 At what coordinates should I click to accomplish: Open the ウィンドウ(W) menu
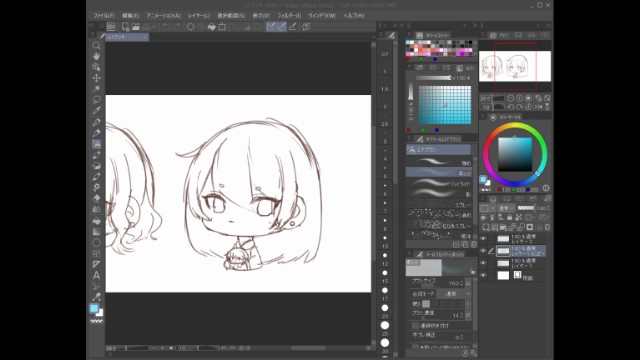[x=322, y=16]
